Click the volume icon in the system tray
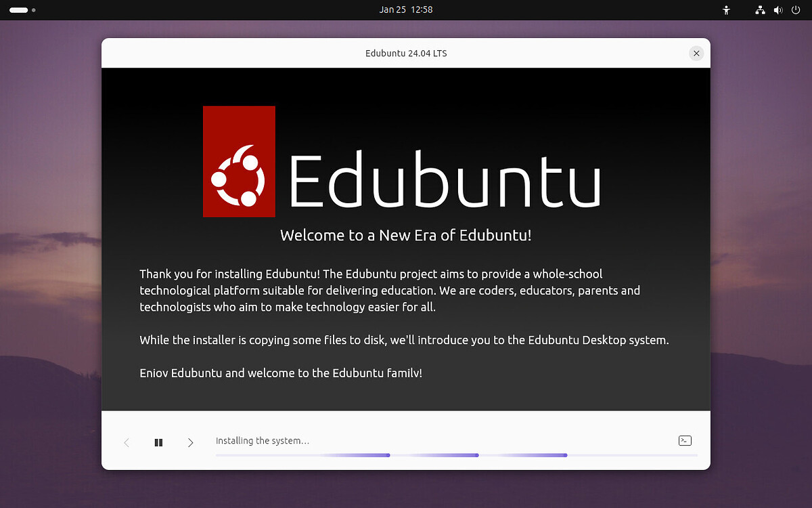This screenshot has height=508, width=812. click(x=777, y=9)
